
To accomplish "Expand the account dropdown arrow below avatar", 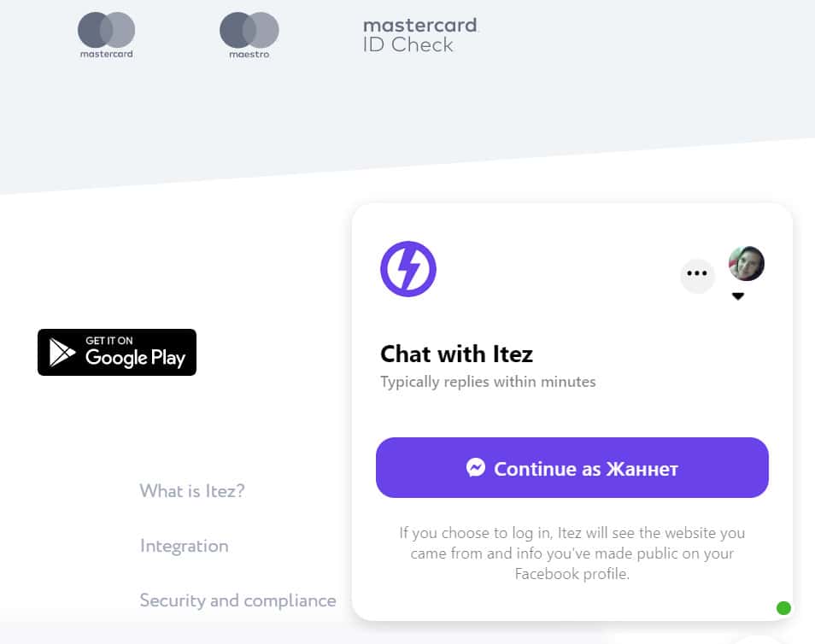I will (x=738, y=296).
